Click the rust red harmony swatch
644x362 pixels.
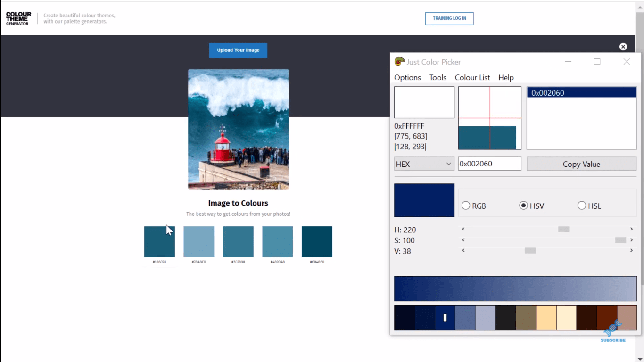[606, 318]
